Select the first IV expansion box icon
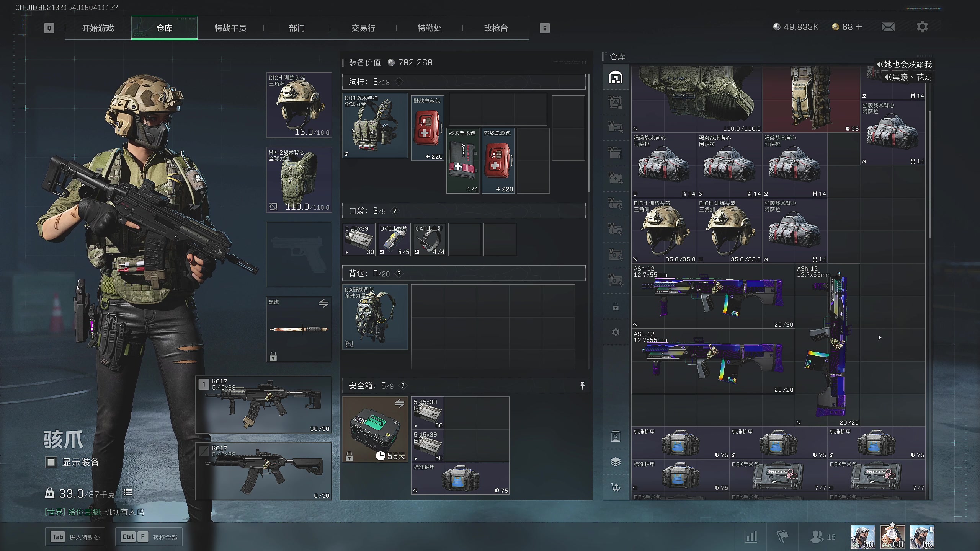 coord(616,102)
